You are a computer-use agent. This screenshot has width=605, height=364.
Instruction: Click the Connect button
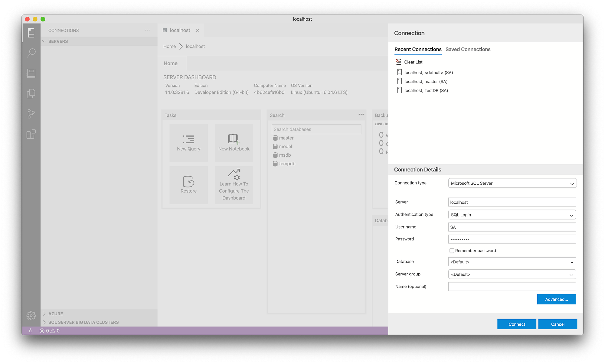516,324
